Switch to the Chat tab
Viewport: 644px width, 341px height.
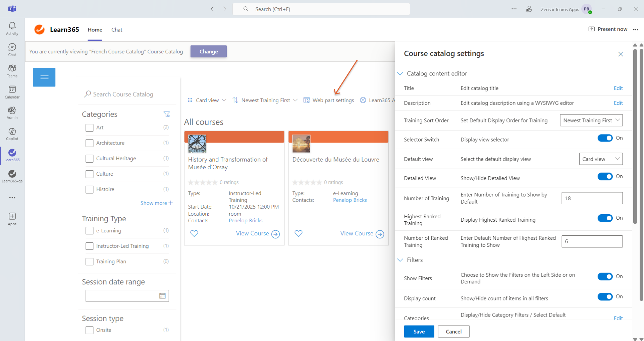pos(117,30)
